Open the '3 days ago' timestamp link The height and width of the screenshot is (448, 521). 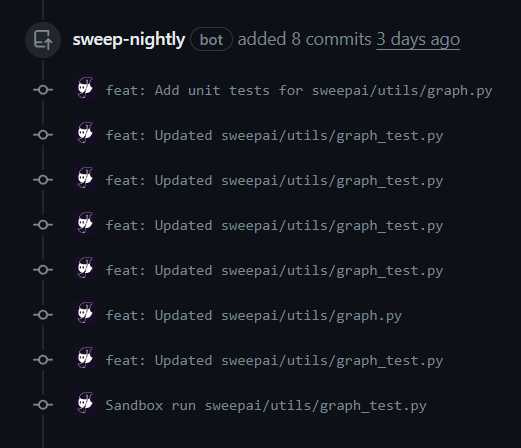coord(418,39)
